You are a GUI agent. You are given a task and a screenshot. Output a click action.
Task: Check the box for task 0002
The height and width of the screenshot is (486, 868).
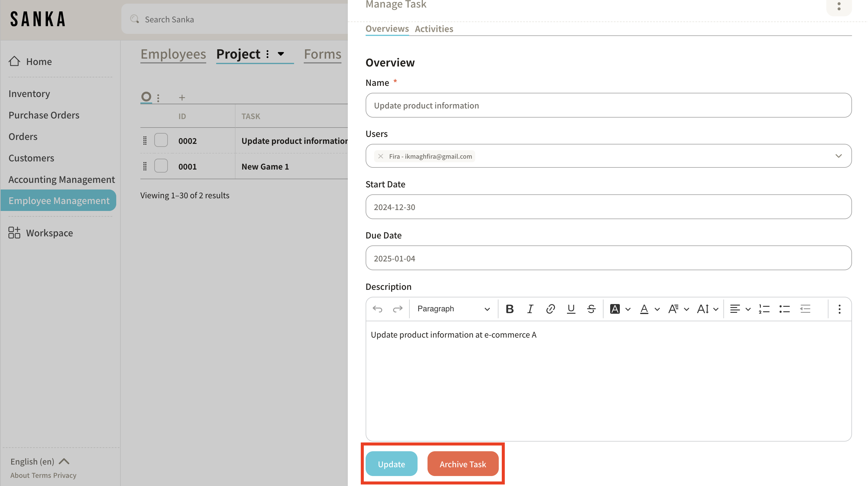click(x=161, y=140)
